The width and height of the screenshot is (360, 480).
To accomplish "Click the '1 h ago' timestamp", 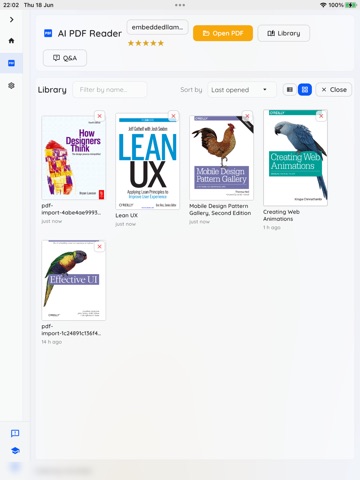I will [x=272, y=227].
